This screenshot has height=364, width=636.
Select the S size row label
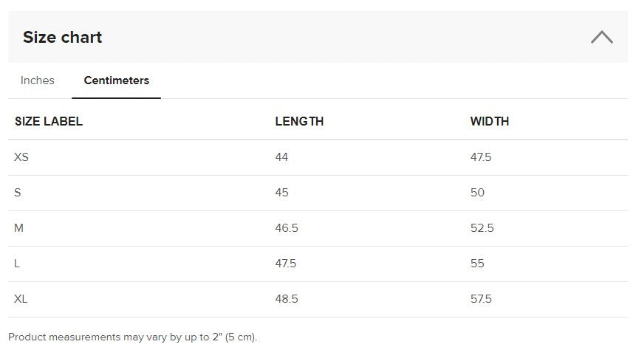pyautogui.click(x=18, y=193)
